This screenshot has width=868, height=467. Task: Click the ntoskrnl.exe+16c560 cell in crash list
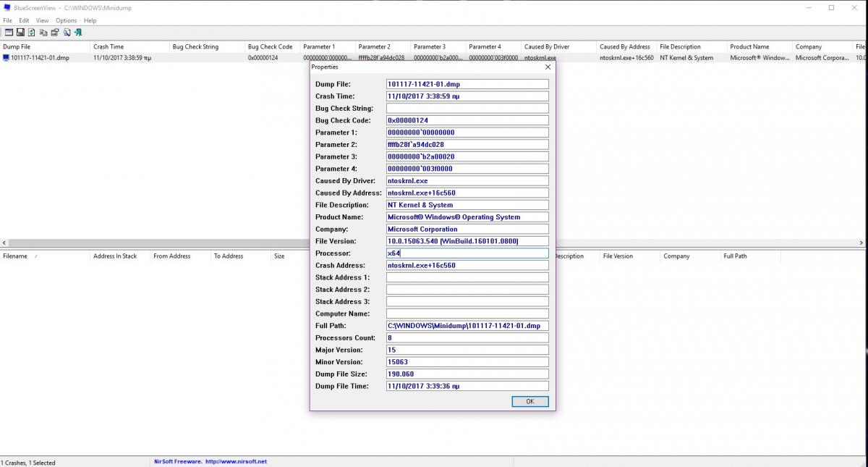pyautogui.click(x=626, y=57)
